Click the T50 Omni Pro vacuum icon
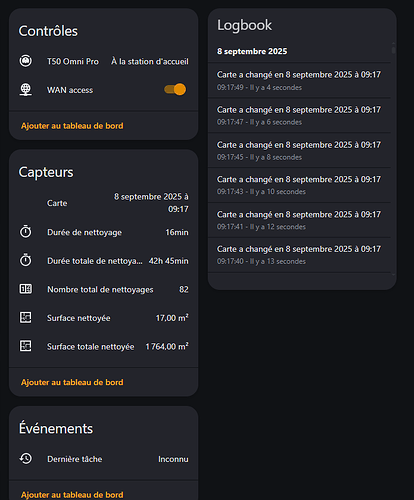Image resolution: width=414 pixels, height=500 pixels. tap(26, 61)
